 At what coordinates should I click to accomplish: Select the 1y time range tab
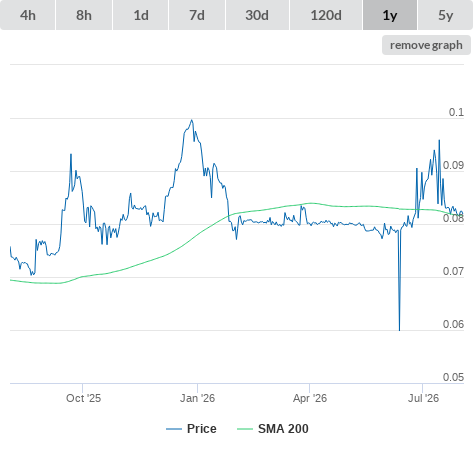(390, 15)
